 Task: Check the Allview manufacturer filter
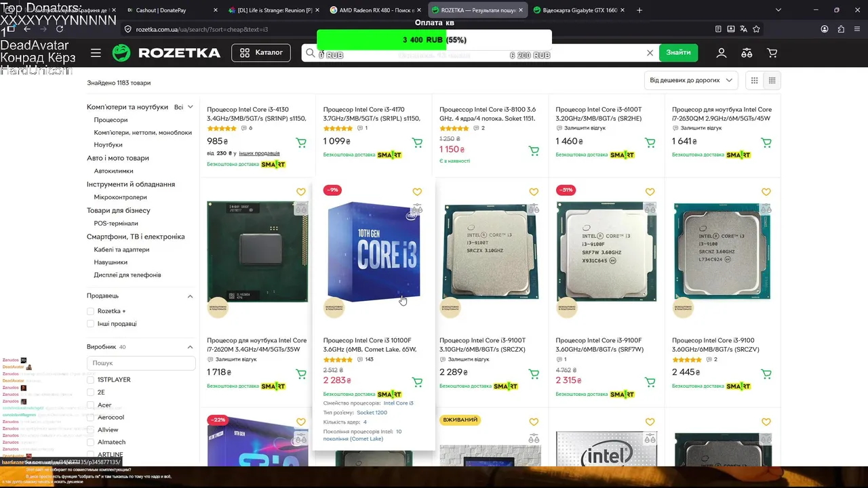[x=90, y=430]
